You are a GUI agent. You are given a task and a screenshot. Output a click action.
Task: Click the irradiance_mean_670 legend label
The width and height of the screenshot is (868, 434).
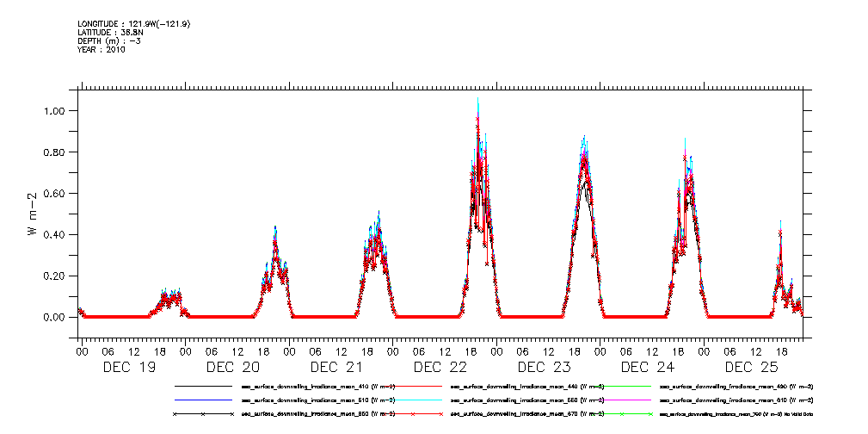click(x=528, y=414)
